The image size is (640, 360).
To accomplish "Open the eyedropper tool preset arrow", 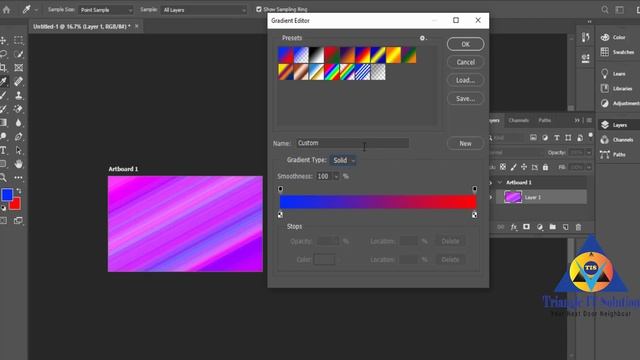I will coord(36,10).
